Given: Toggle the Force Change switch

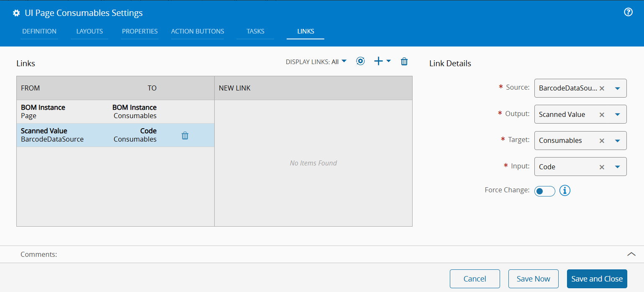Looking at the screenshot, I should tap(544, 191).
